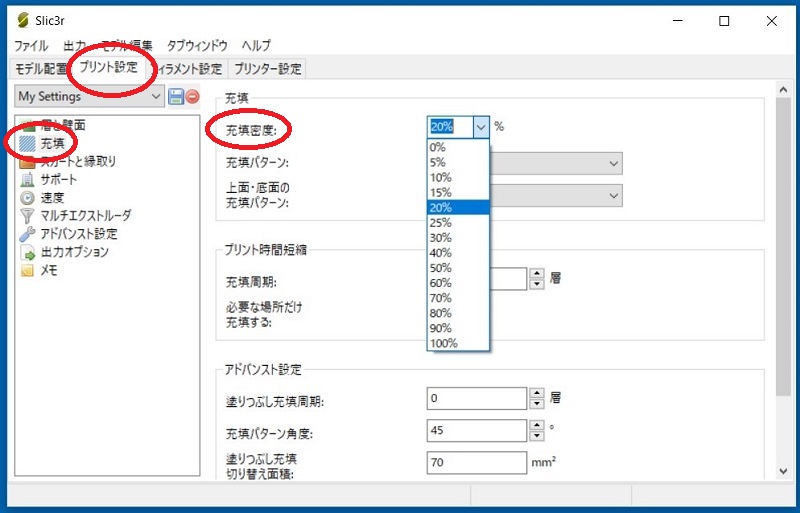Decrease 塗りつぶし充填周期 with down arrow
800x513 pixels.
click(x=536, y=404)
